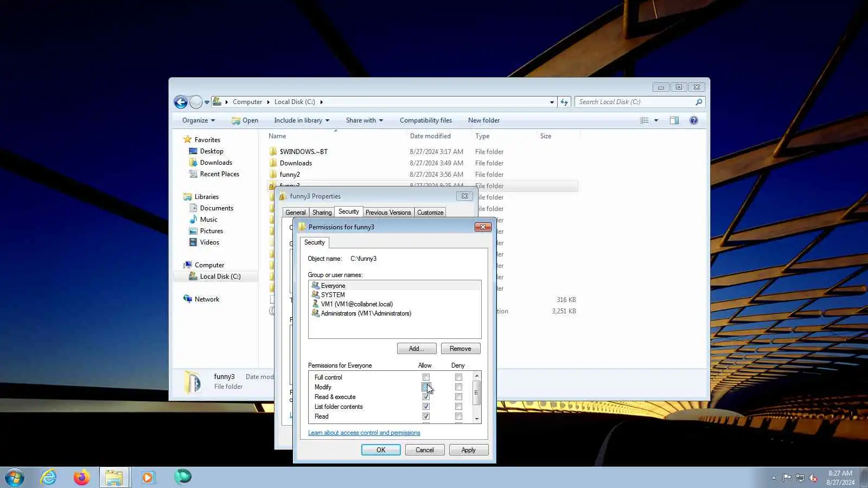The height and width of the screenshot is (488, 868).
Task: Open the Action Center flag icon
Action: click(x=787, y=478)
